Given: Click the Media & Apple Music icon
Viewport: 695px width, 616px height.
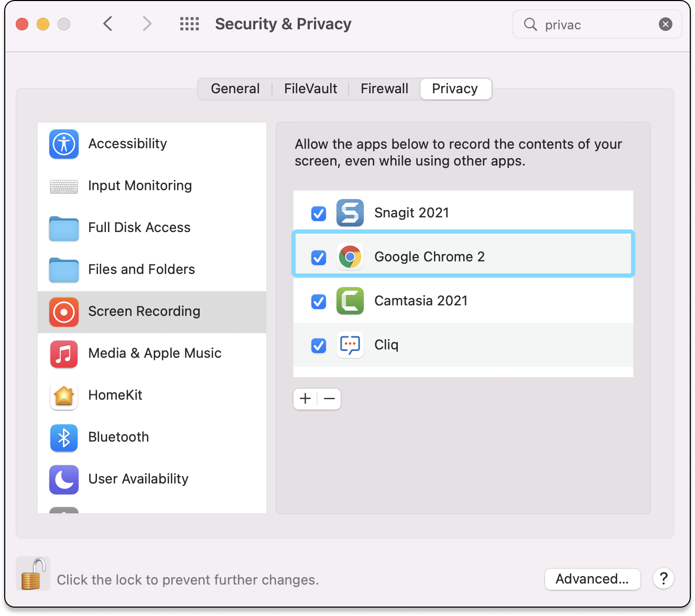Looking at the screenshot, I should pos(64,354).
